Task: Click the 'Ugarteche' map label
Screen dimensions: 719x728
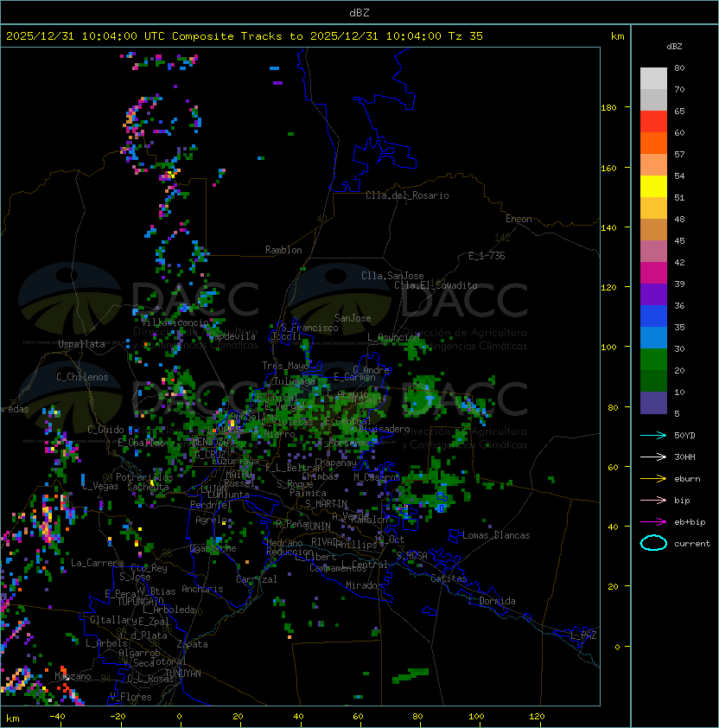Action: [x=213, y=548]
